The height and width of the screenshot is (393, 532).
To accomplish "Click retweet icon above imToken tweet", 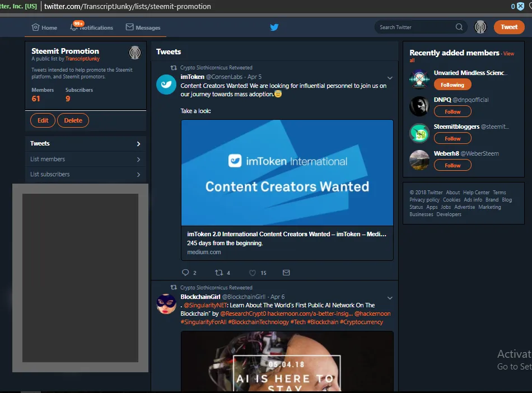I will pos(174,68).
